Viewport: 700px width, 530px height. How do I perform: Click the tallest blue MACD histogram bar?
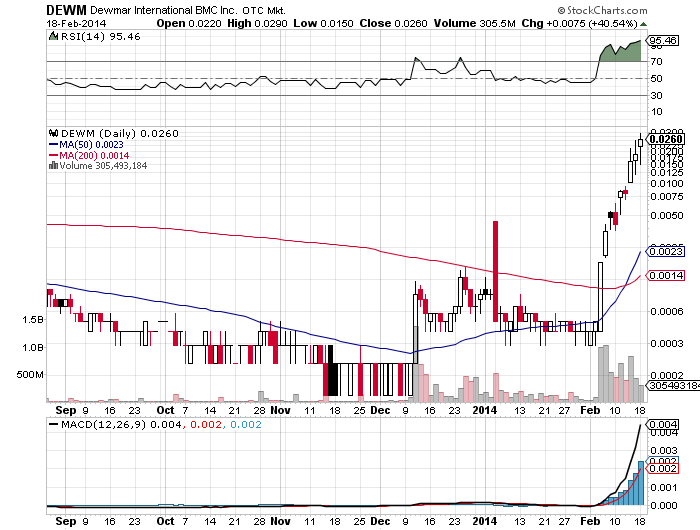click(x=641, y=483)
